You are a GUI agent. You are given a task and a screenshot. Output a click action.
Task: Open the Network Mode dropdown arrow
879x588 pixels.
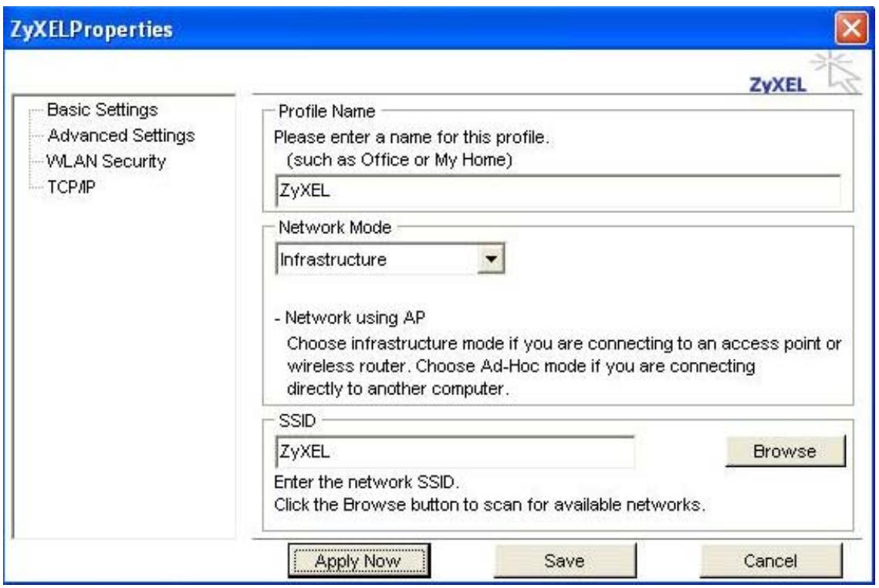pyautogui.click(x=491, y=259)
